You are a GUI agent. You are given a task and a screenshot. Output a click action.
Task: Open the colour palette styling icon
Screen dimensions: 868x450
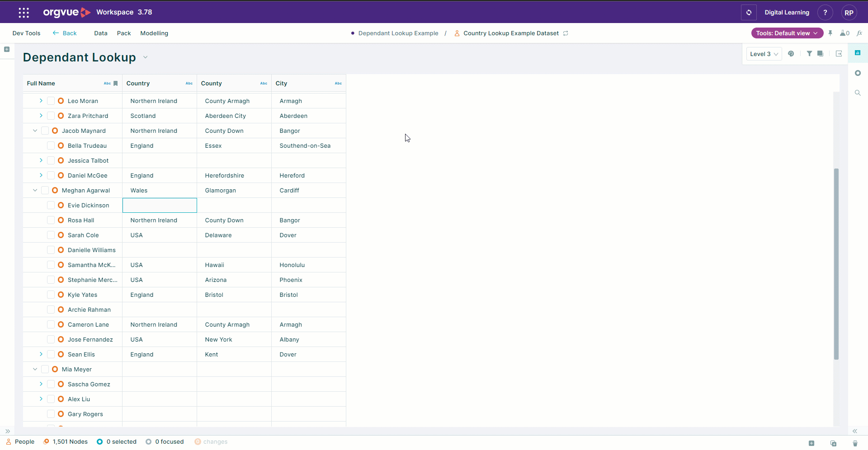point(791,54)
